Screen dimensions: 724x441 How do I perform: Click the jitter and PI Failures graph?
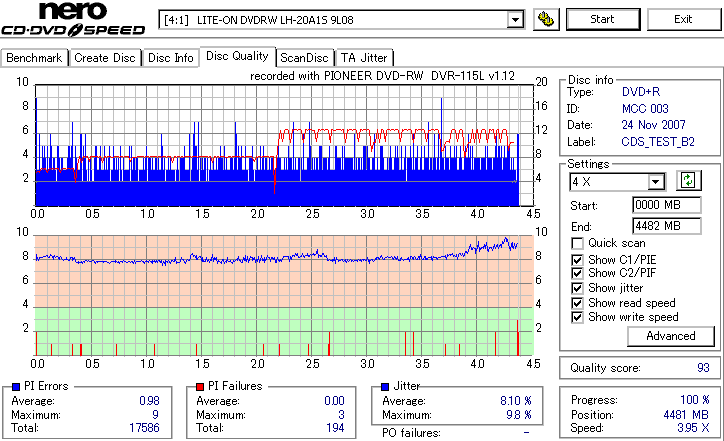pyautogui.click(x=284, y=296)
